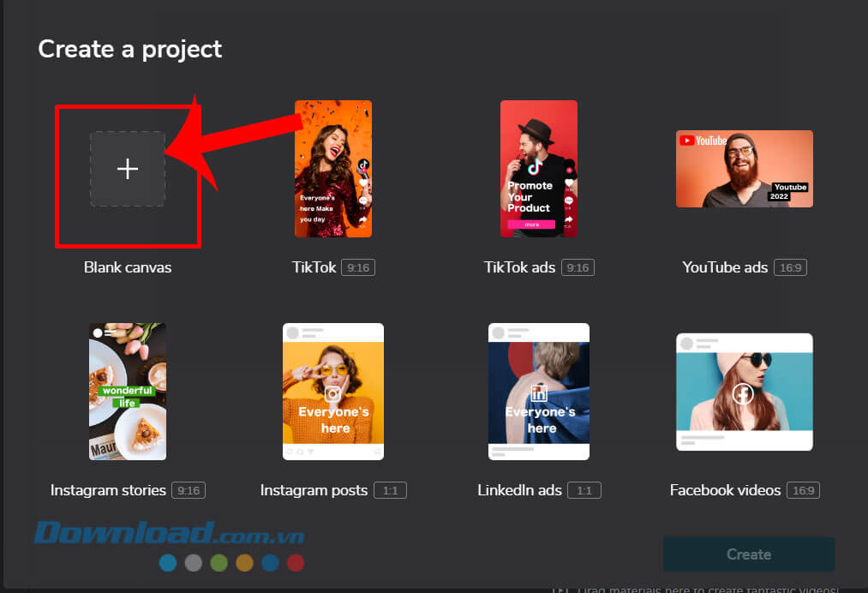This screenshot has height=593, width=868.
Task: Click the Blank canvas label
Action: pos(128,267)
